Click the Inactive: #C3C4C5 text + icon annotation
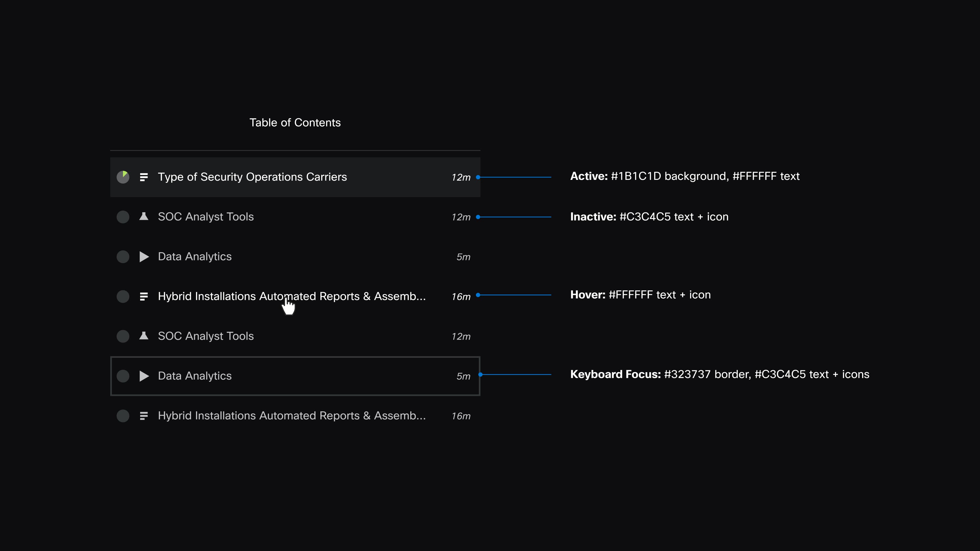 tap(650, 217)
